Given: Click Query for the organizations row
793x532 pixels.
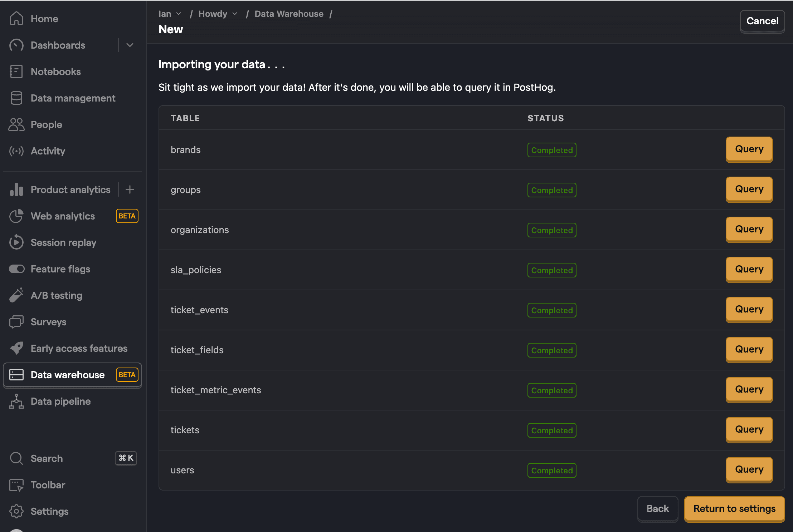Looking at the screenshot, I should (x=749, y=229).
